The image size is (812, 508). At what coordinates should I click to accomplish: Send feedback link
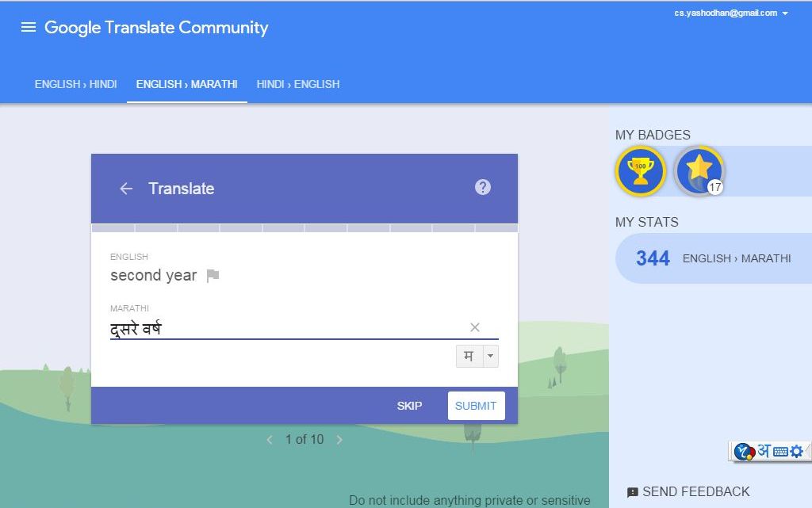(688, 491)
